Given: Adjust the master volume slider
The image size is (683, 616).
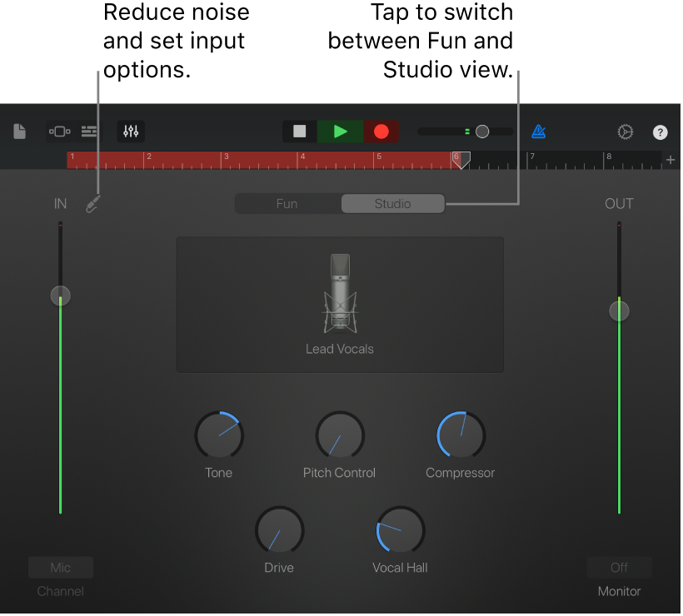Looking at the screenshot, I should pos(484,131).
